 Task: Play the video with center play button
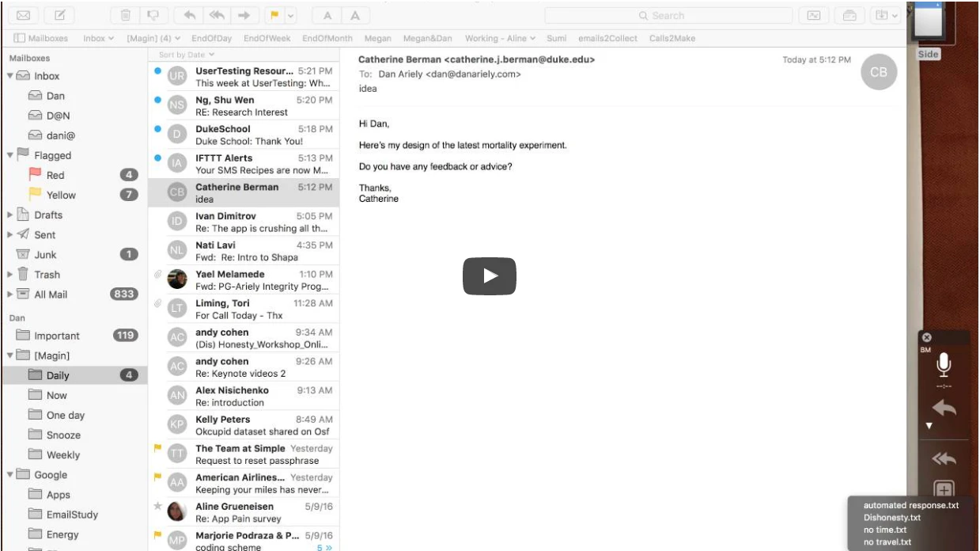490,276
